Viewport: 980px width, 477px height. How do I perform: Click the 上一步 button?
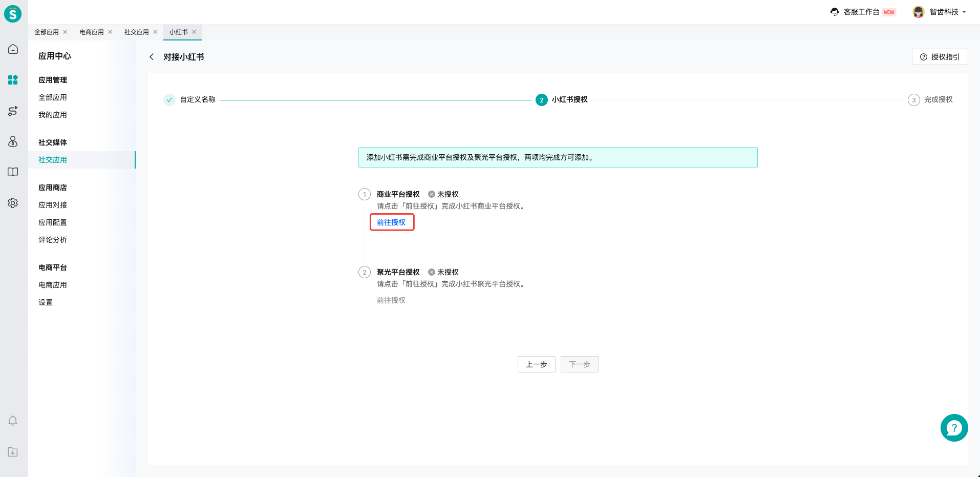coord(536,364)
